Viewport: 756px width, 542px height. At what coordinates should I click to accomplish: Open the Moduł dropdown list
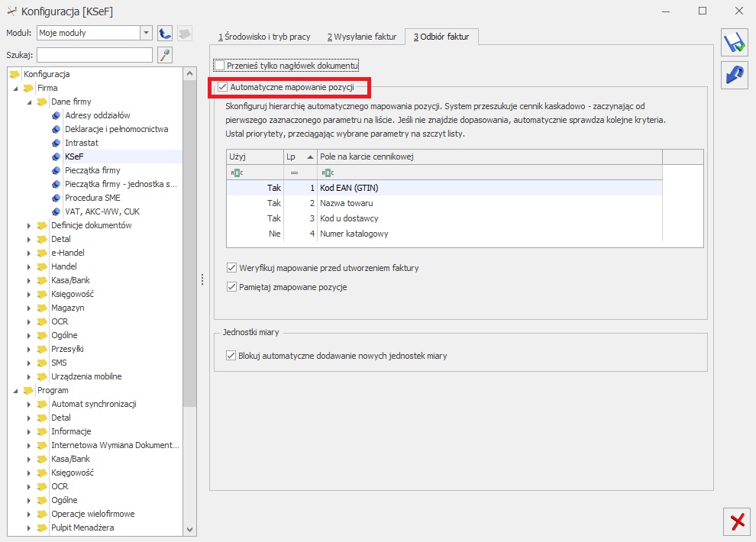click(x=146, y=33)
